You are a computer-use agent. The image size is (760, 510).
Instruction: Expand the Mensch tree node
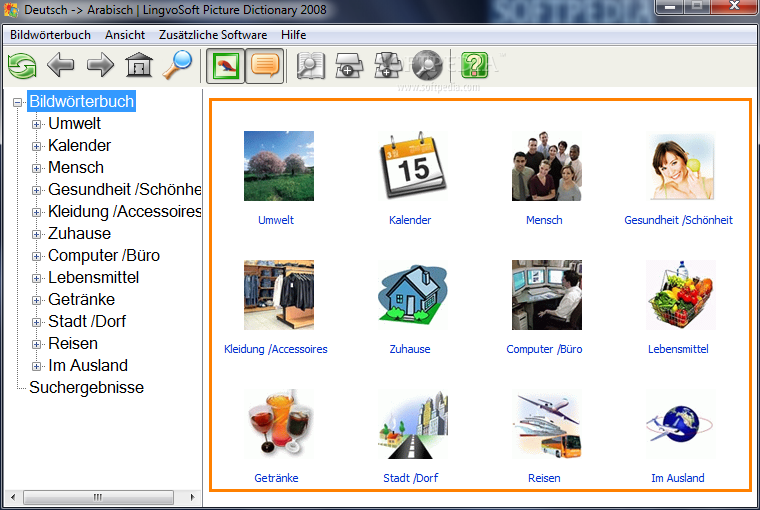tap(36, 168)
